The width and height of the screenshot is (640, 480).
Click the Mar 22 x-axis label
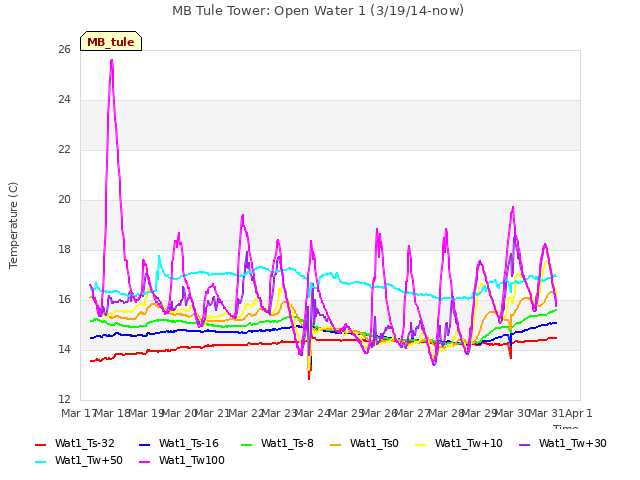(246, 413)
